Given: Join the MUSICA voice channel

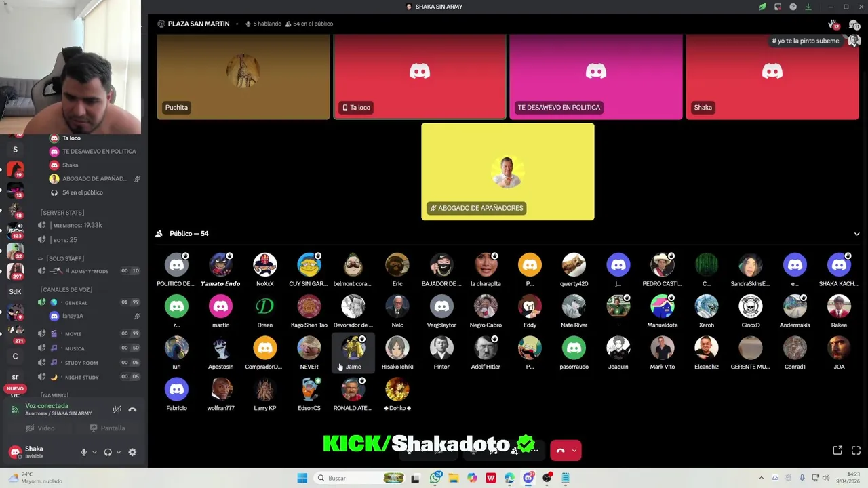Looking at the screenshot, I should click(89, 348).
